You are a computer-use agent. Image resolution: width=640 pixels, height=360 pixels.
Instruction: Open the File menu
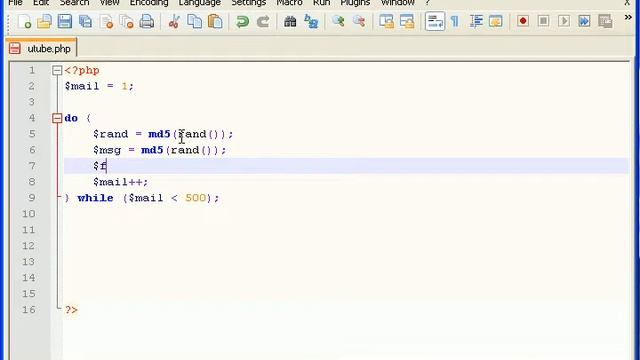click(16, 3)
